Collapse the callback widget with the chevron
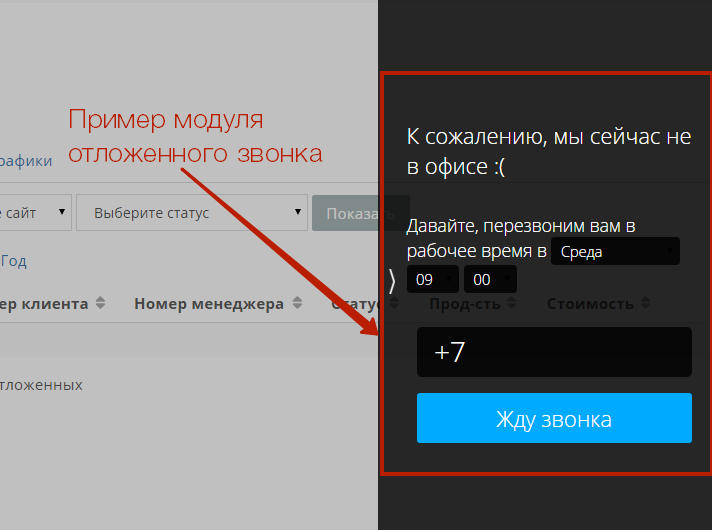The height and width of the screenshot is (530, 712). click(x=392, y=281)
